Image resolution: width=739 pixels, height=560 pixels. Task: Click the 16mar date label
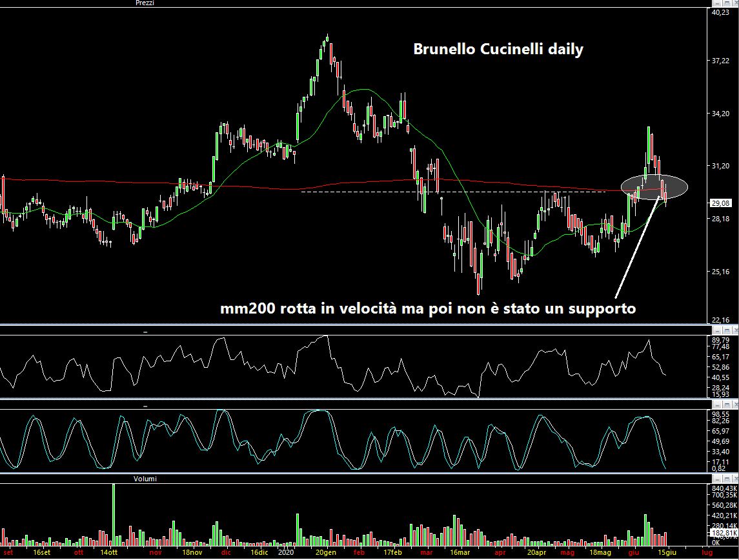(x=460, y=552)
